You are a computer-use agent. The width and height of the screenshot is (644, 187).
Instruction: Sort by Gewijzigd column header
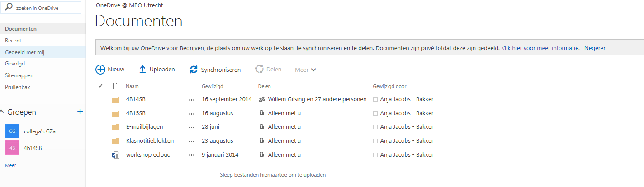click(212, 86)
